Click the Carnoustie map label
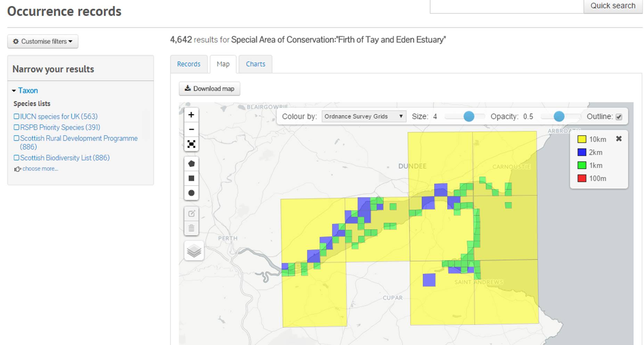Viewport: 644px width, 345px height. [511, 167]
